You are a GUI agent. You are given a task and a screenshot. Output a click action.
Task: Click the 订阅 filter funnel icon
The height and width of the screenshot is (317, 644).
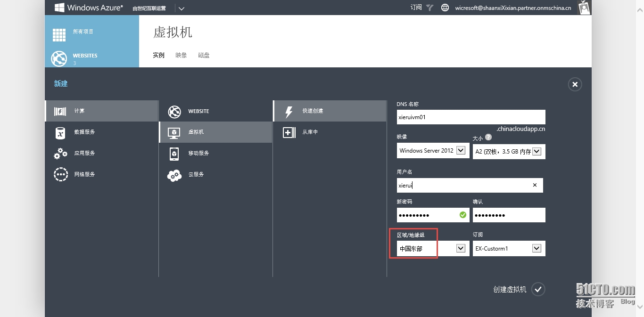[429, 8]
